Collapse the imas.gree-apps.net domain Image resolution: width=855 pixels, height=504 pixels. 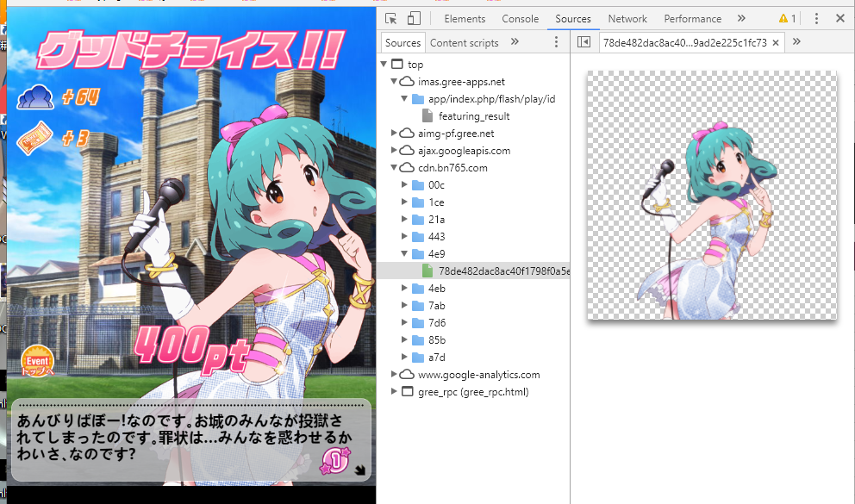coord(394,81)
